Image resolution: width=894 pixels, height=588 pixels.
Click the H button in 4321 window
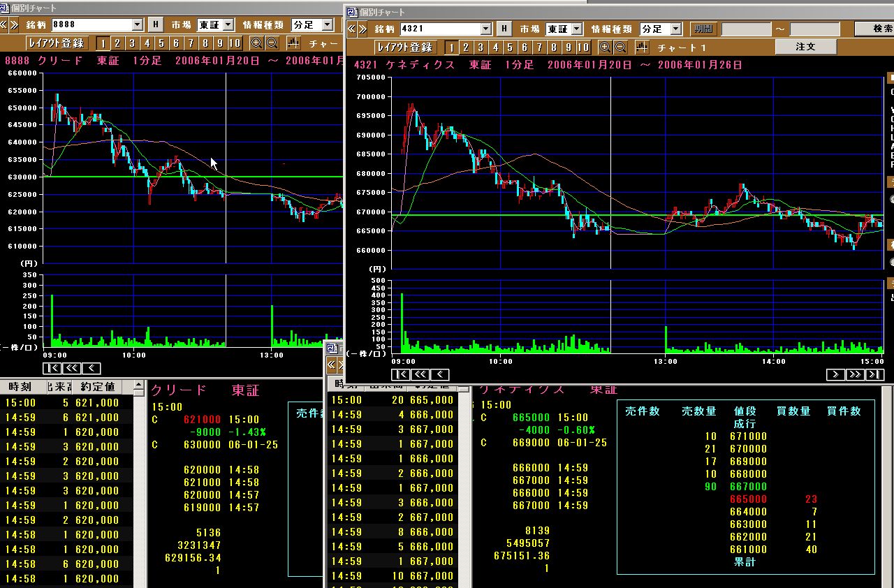point(504,29)
